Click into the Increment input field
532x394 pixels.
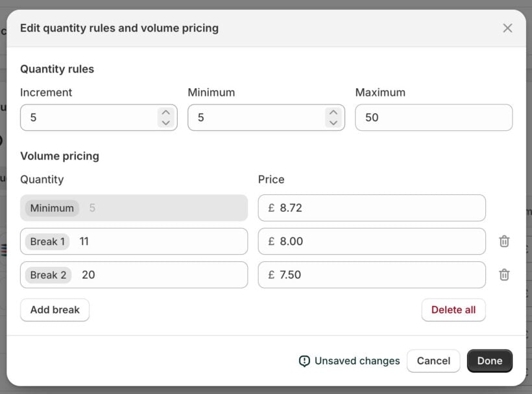[x=99, y=117]
